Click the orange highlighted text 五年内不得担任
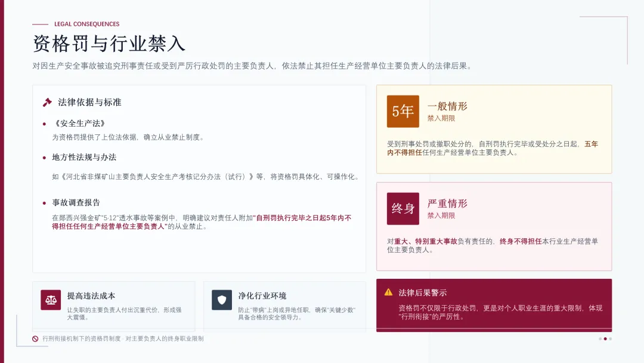The image size is (644, 363). (x=493, y=149)
